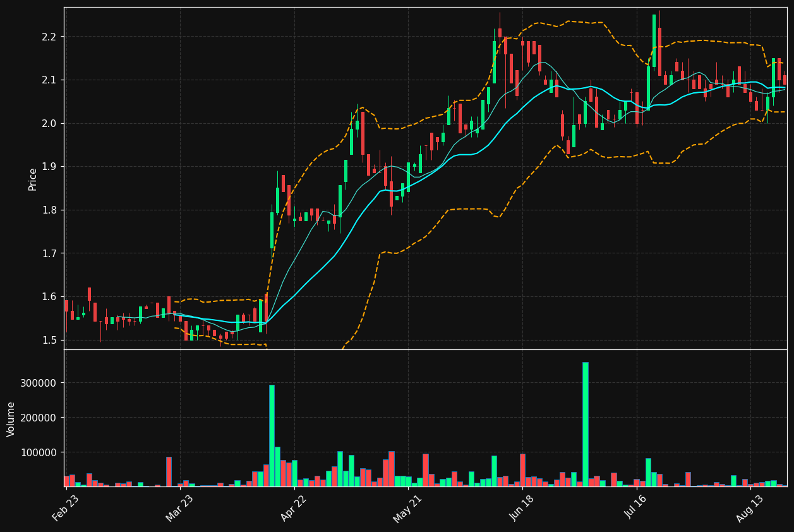
Task: Click the "Mar 23" date label
Action: (x=180, y=508)
